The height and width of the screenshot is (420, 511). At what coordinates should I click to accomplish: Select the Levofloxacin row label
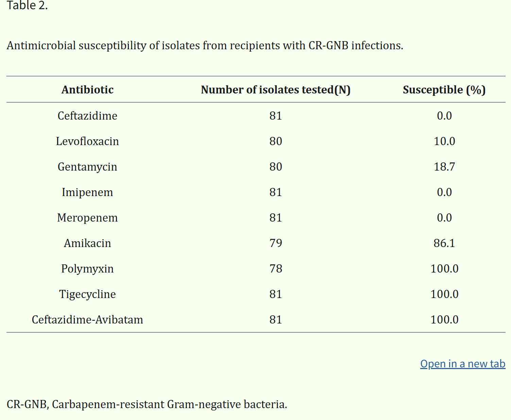coord(87,141)
